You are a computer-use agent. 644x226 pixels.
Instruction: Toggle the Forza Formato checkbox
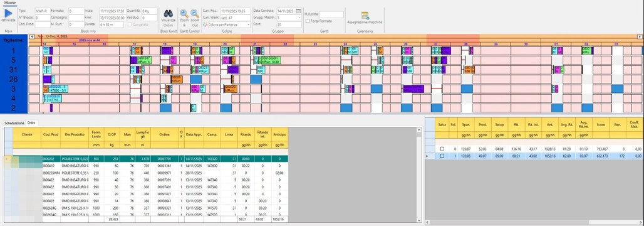click(308, 21)
